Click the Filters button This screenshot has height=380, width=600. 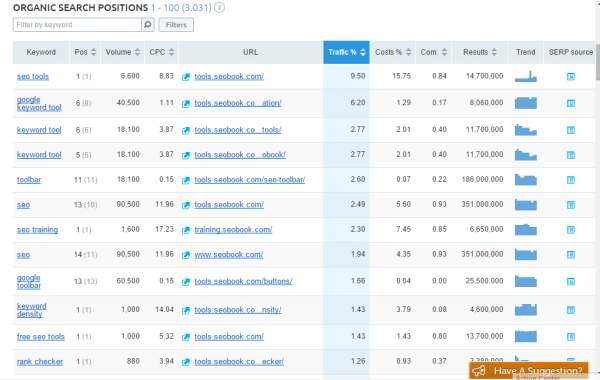point(176,25)
